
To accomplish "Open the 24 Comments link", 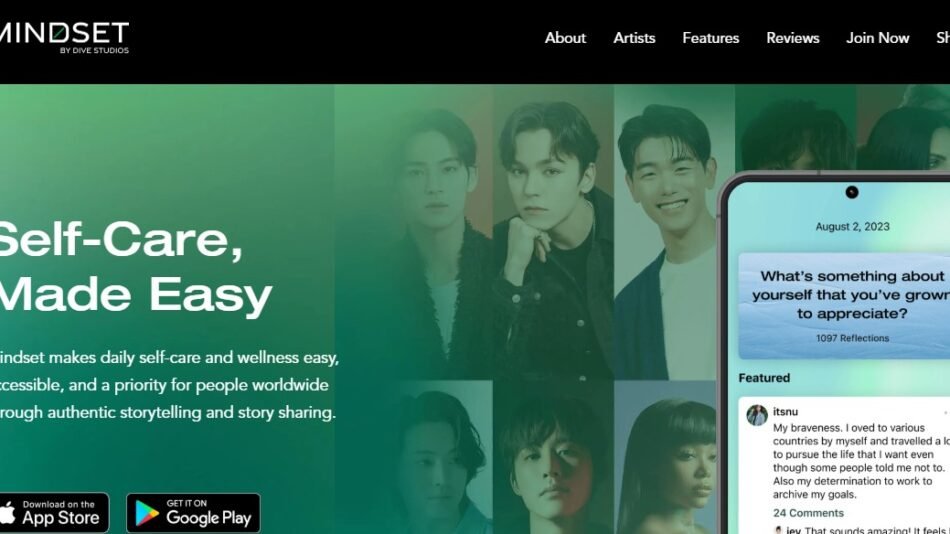I will (x=808, y=513).
